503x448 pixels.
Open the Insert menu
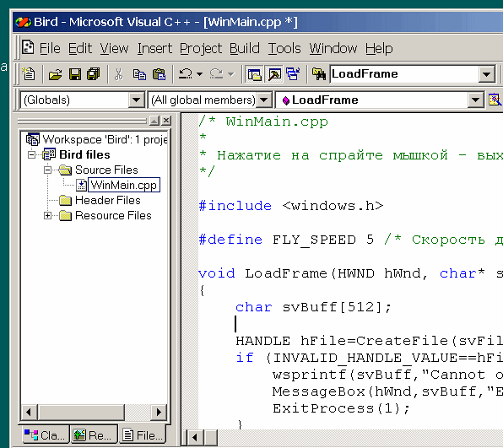(x=154, y=48)
